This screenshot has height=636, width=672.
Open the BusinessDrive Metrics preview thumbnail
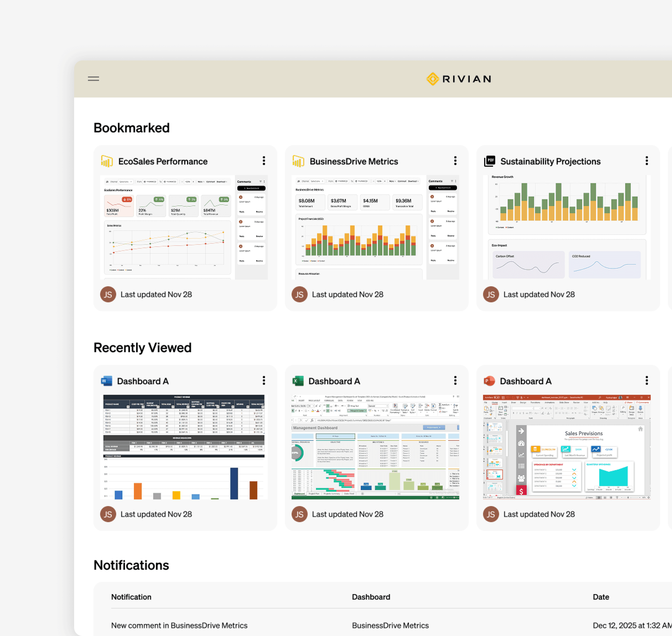coord(375,227)
